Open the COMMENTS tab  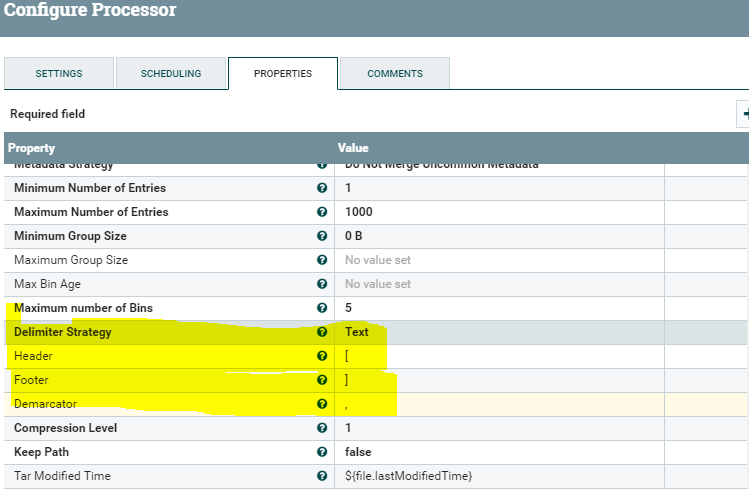pos(395,74)
